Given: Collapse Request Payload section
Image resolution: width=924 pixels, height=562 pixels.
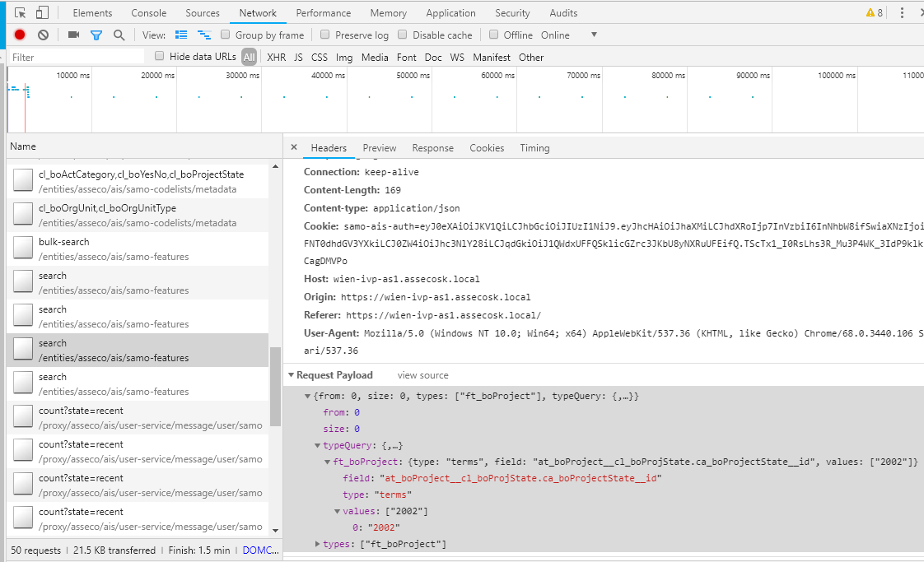Looking at the screenshot, I should pos(291,374).
